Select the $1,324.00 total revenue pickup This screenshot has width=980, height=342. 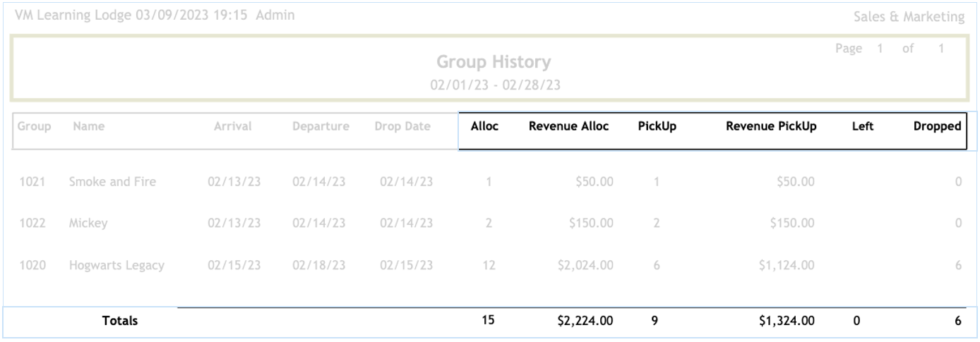click(x=783, y=322)
